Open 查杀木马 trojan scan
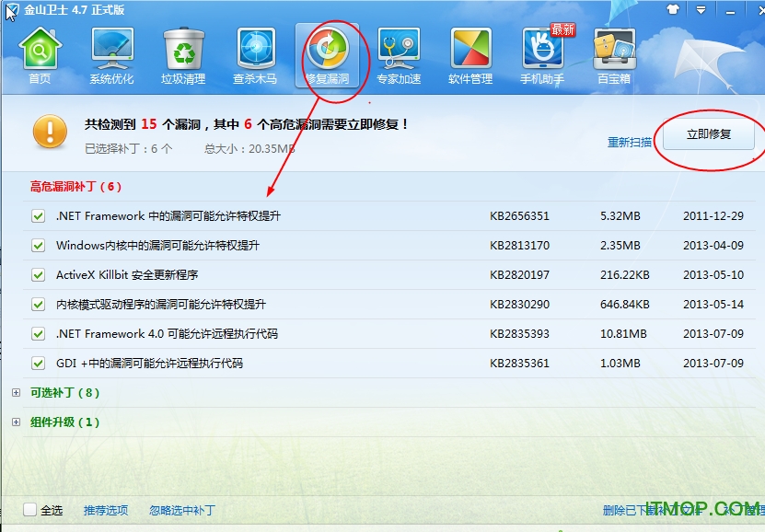The height and width of the screenshot is (532, 765). (255, 53)
